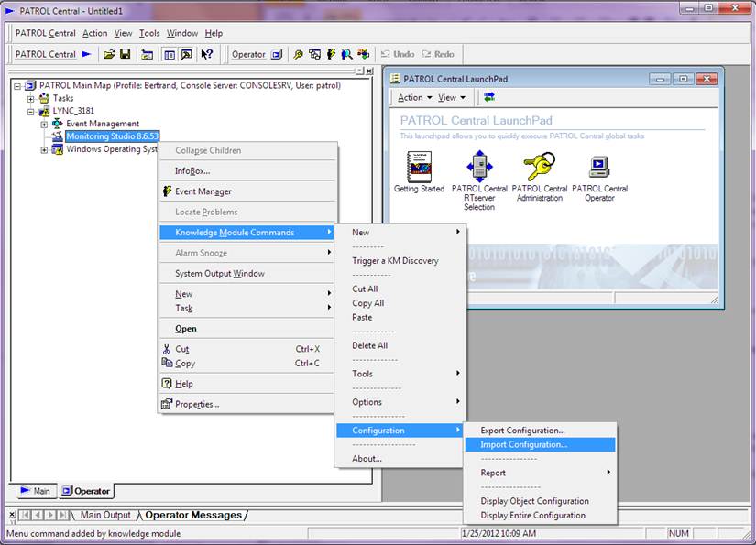Viewport: 756px width, 545px height.
Task: Expand the Tasks tree node
Action: click(x=31, y=98)
